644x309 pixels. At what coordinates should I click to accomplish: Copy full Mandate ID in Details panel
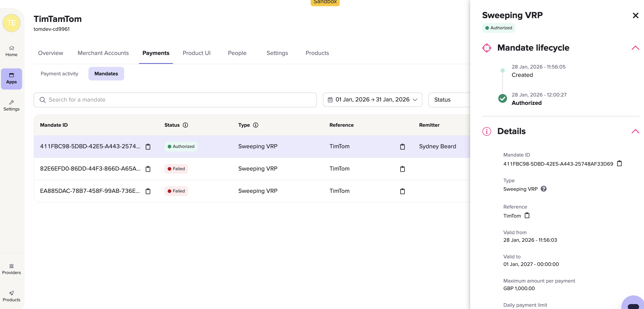click(x=619, y=163)
